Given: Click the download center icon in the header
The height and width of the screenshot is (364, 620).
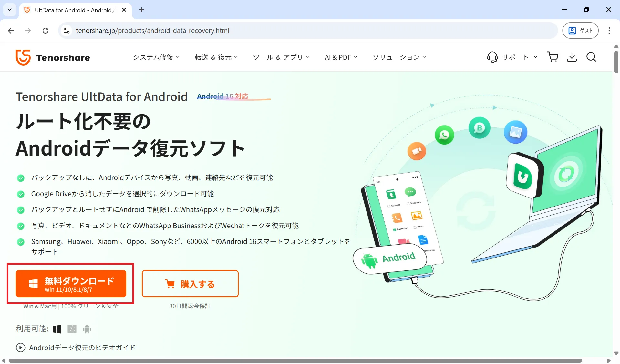Looking at the screenshot, I should tap(572, 57).
